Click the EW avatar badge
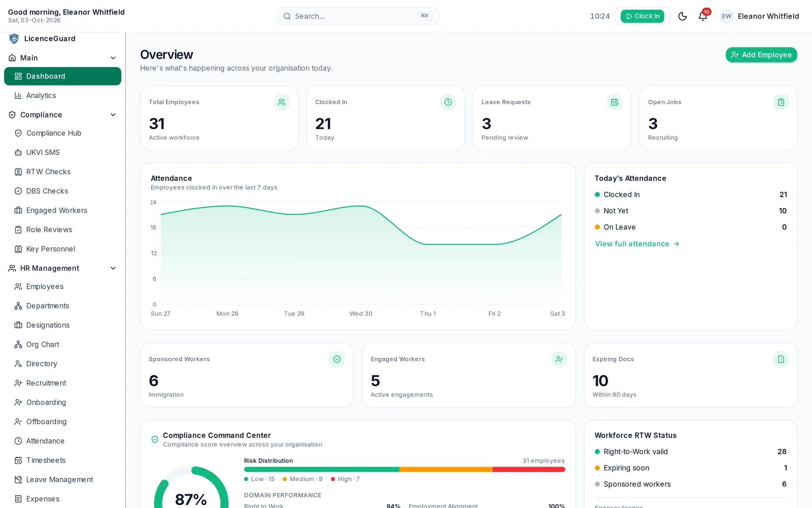 tap(726, 16)
